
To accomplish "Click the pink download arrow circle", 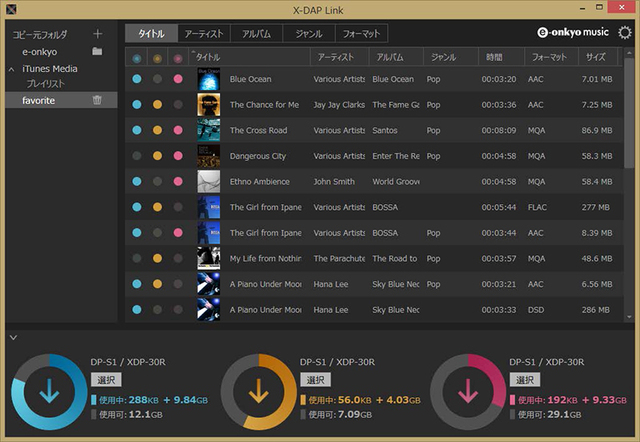I will point(468,392).
